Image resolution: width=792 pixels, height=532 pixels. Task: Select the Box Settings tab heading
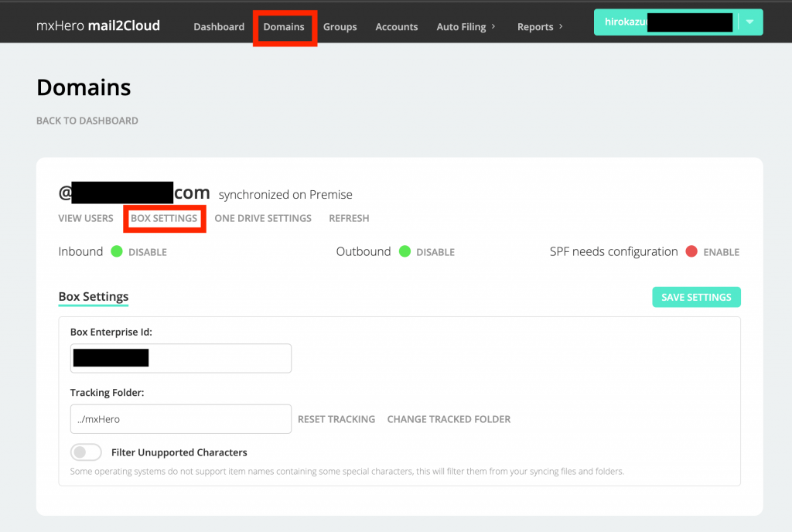(x=94, y=297)
